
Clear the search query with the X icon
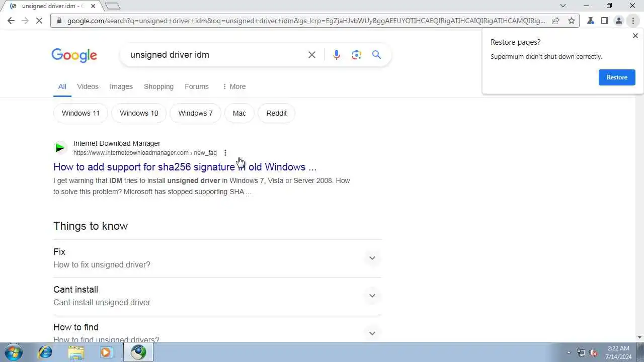click(312, 55)
